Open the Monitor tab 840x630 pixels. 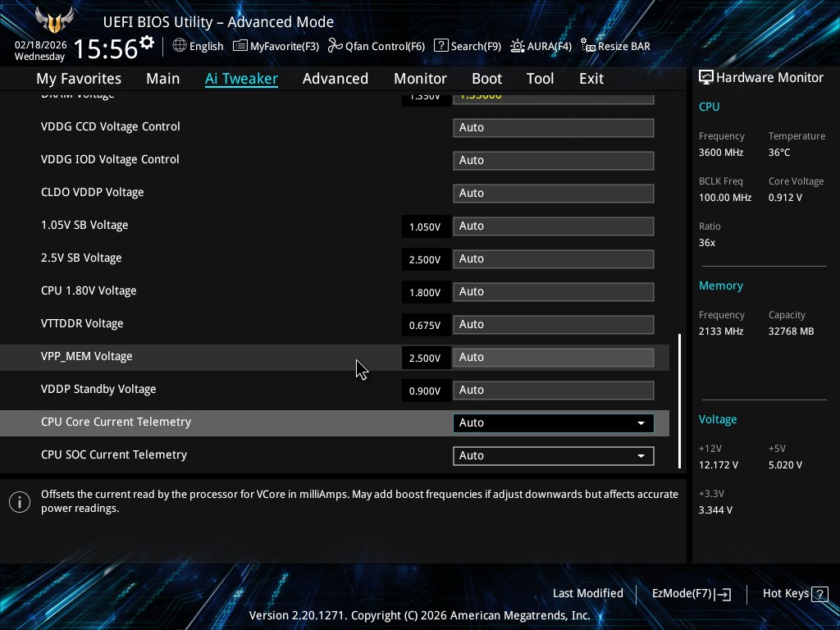(421, 79)
